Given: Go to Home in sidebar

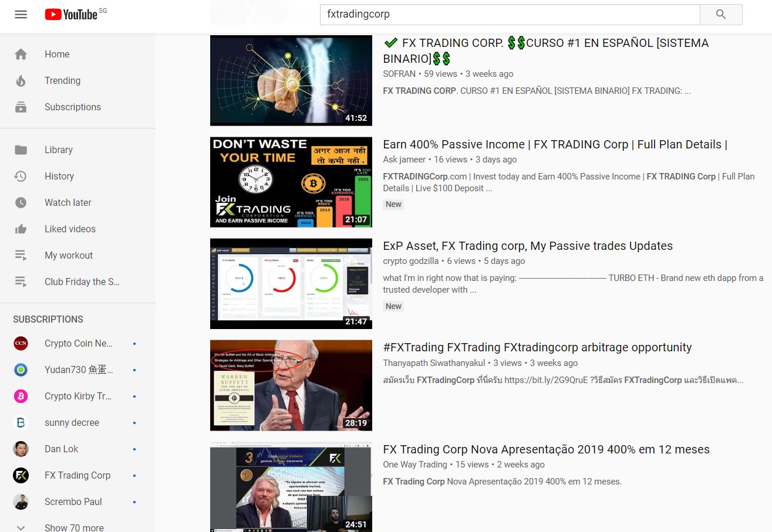Looking at the screenshot, I should click(x=57, y=54).
